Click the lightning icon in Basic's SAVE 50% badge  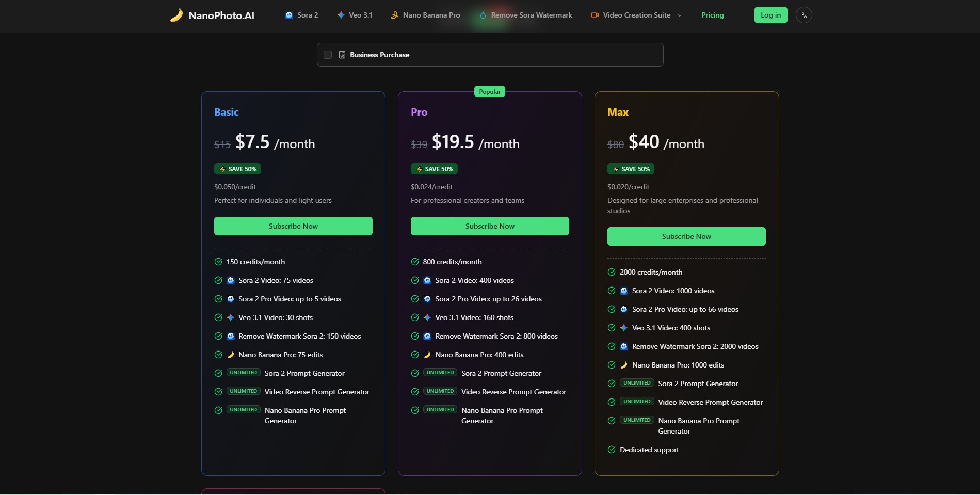tap(222, 169)
